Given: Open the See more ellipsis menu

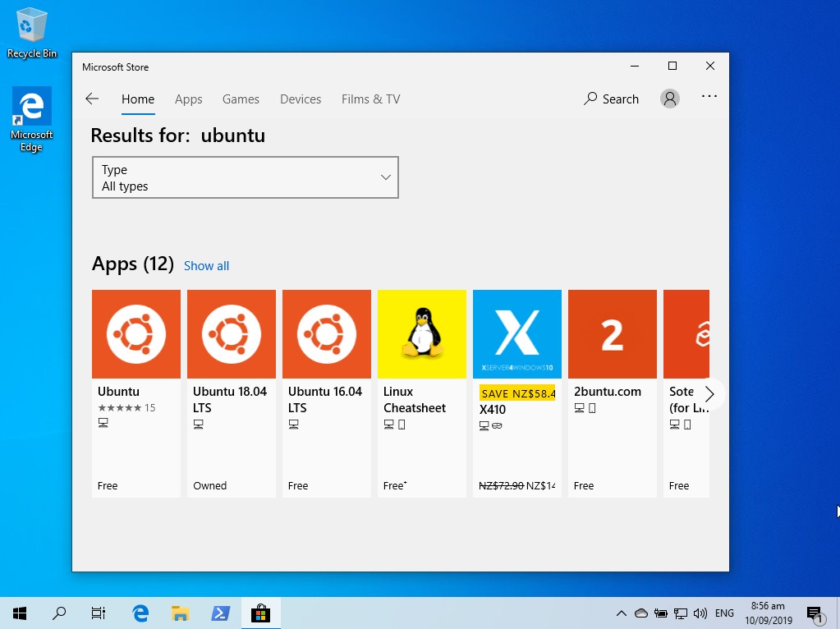Looking at the screenshot, I should click(x=709, y=96).
